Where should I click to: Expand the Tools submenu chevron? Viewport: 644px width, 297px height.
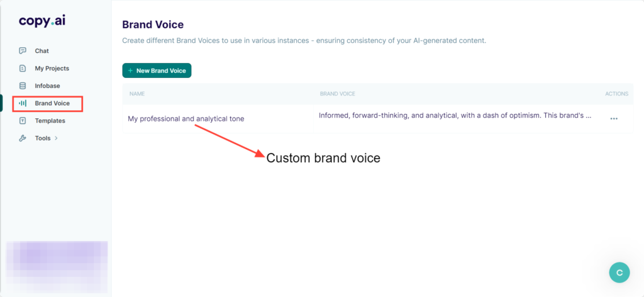[56, 138]
